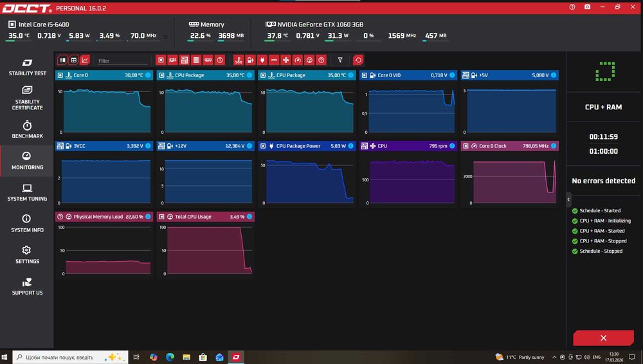Viewport: 643px width, 364px height.
Task: Toggle the voltage sensor filter
Action: pos(251,60)
